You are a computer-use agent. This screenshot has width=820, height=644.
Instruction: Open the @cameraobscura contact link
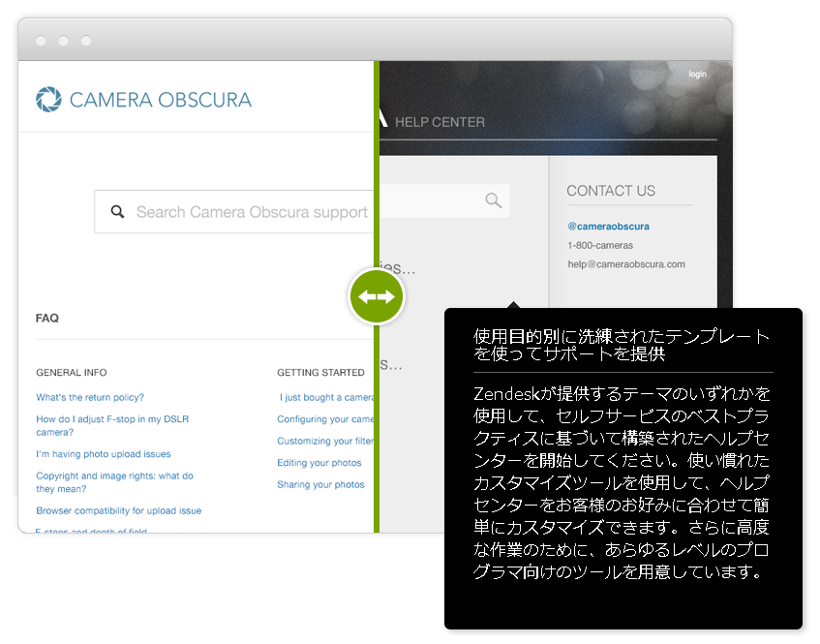pyautogui.click(x=608, y=226)
